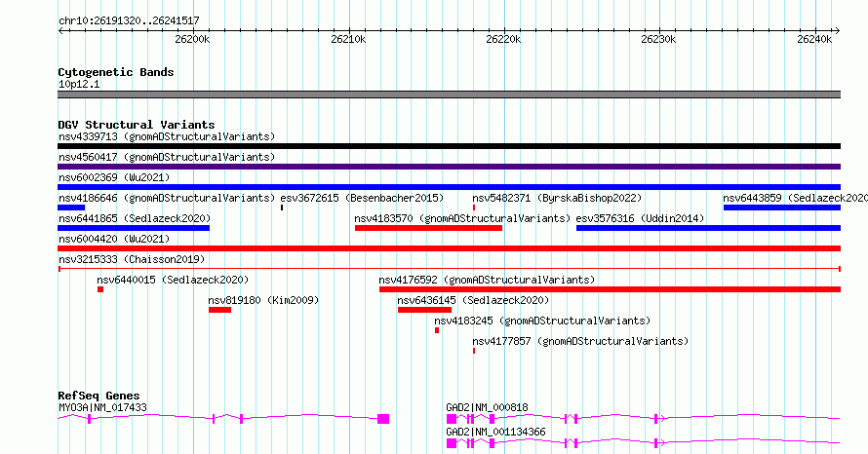868x454 pixels.
Task: Open the nsv3215333 (Chaisson2019) label
Action: pos(132,259)
